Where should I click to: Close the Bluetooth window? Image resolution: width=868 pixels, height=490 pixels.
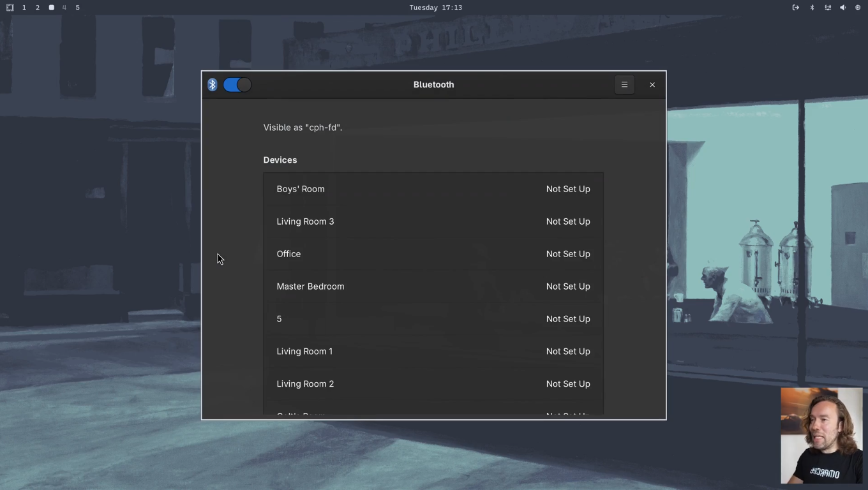pos(652,85)
